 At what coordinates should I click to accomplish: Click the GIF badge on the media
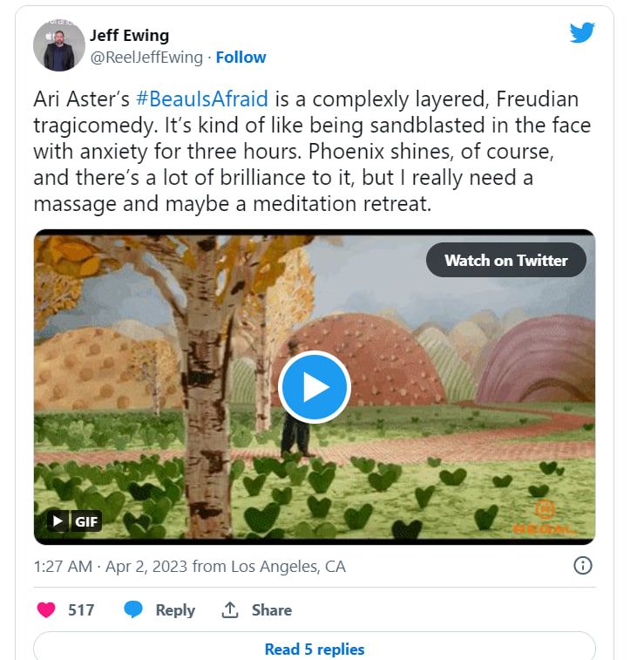[x=74, y=521]
